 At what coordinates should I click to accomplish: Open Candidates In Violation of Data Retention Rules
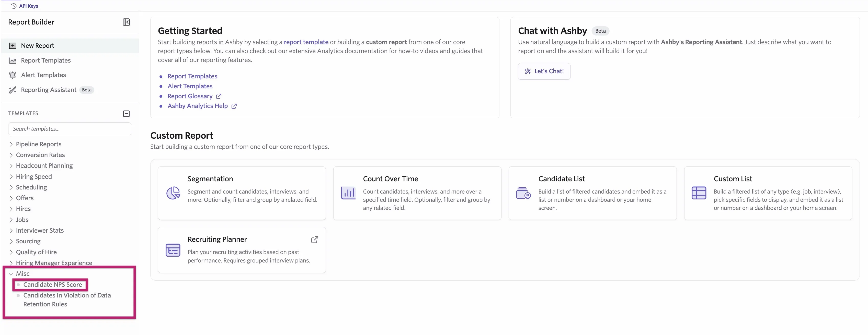click(x=67, y=300)
